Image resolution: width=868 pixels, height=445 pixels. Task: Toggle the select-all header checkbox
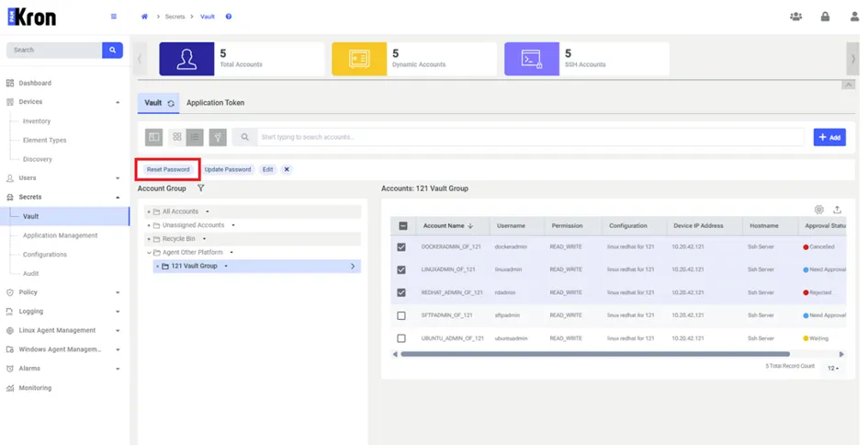click(403, 226)
